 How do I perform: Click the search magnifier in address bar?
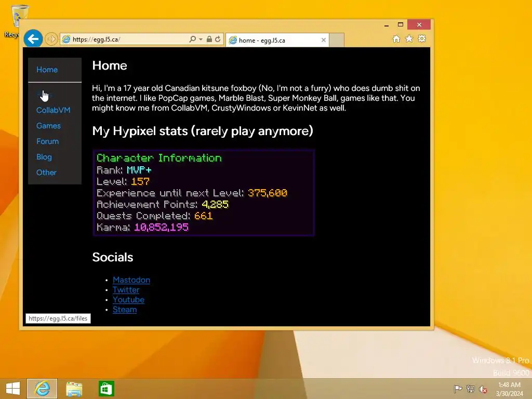[192, 39]
